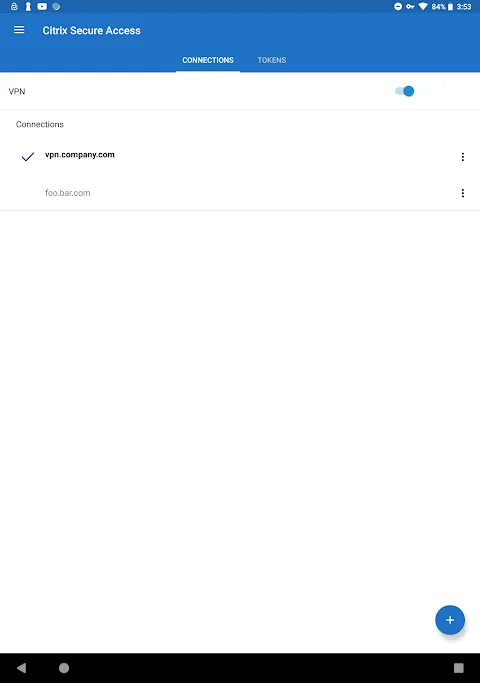Open options menu for foo.bar.com

click(x=463, y=193)
